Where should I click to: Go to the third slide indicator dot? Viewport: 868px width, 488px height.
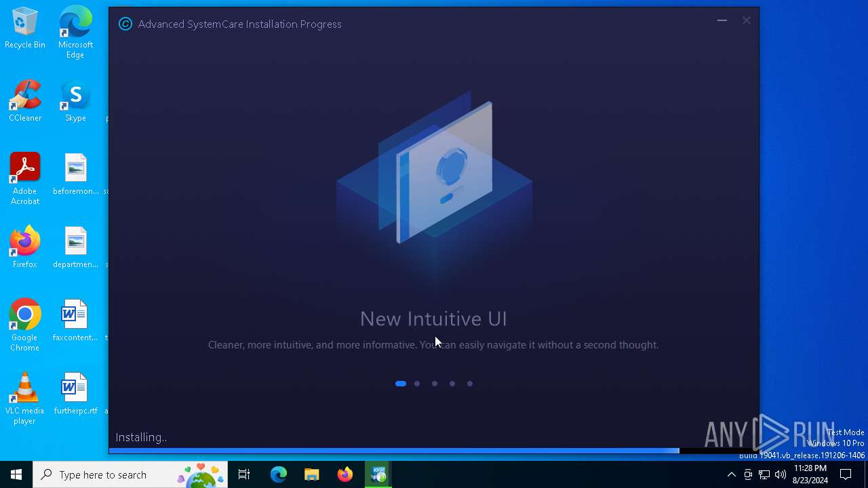pos(435,384)
